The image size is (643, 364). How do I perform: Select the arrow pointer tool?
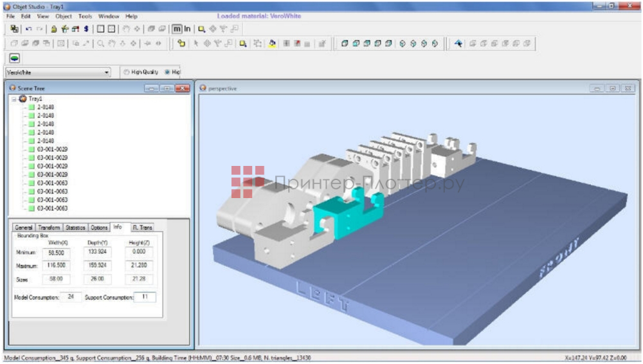coord(196,44)
